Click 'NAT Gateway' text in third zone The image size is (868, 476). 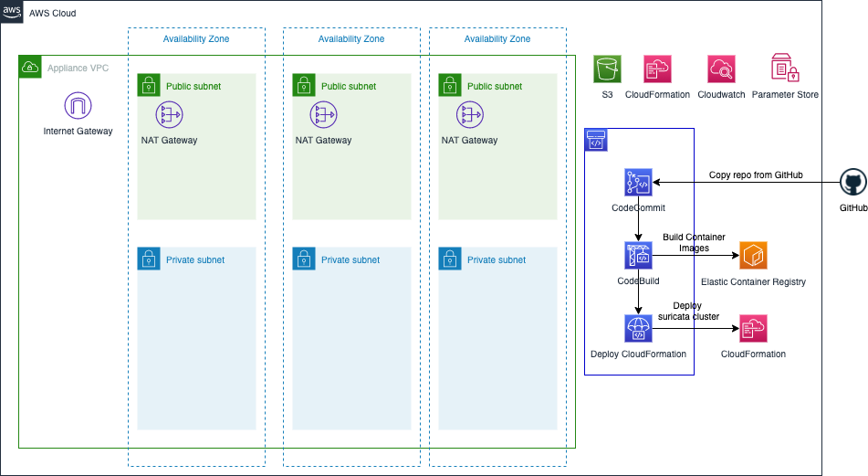coord(470,140)
